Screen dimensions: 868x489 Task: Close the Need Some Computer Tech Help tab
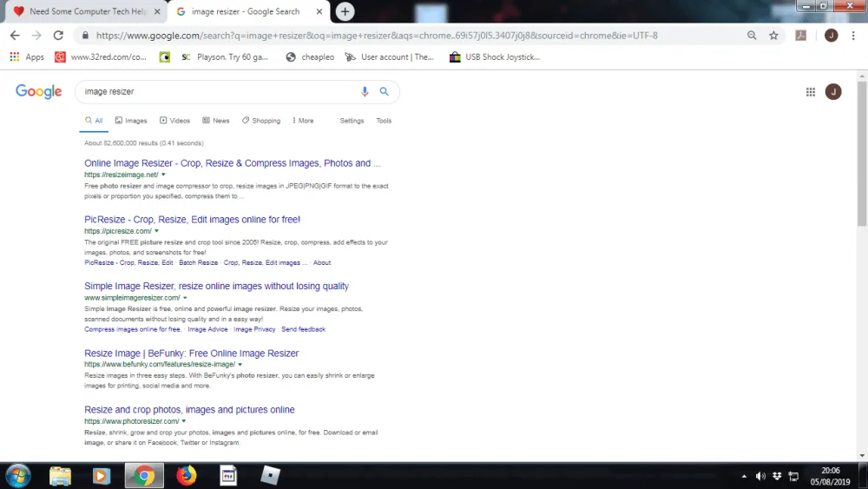(x=157, y=11)
